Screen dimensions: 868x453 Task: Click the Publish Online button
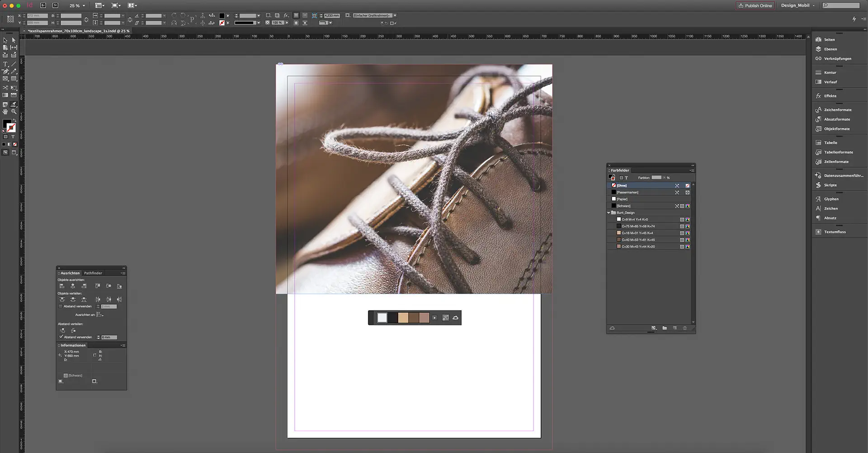click(x=755, y=5)
